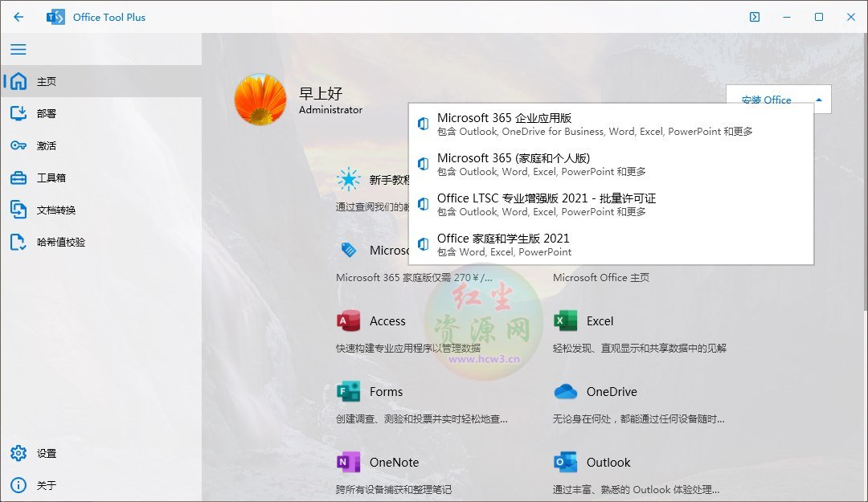868x502 pixels.
Task: Click the OneDrive cloud icon
Action: coord(565,391)
